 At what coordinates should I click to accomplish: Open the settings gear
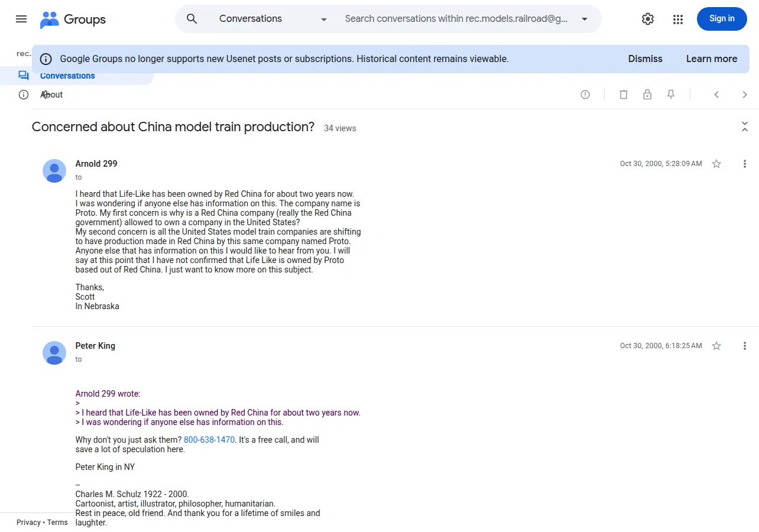click(x=648, y=19)
